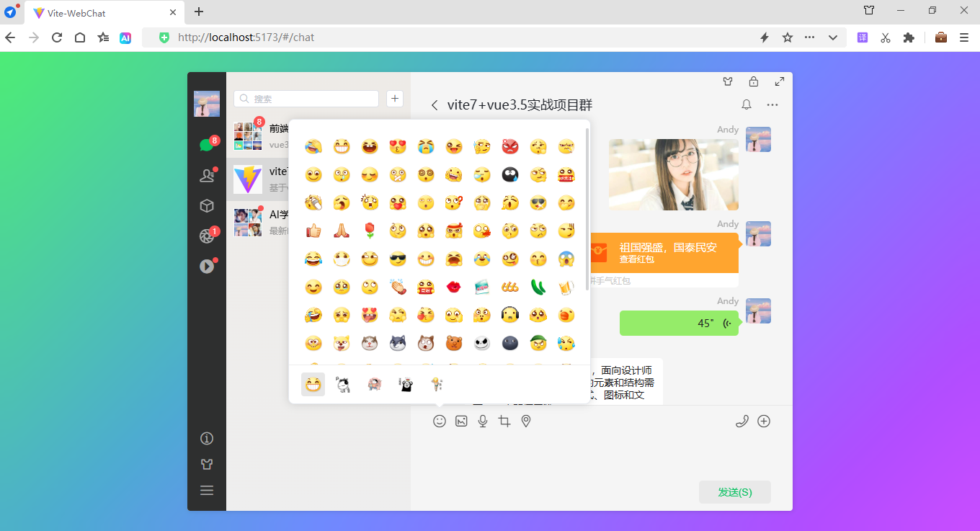Insert the headphones face emoji
The height and width of the screenshot is (531, 980).
pyautogui.click(x=509, y=315)
